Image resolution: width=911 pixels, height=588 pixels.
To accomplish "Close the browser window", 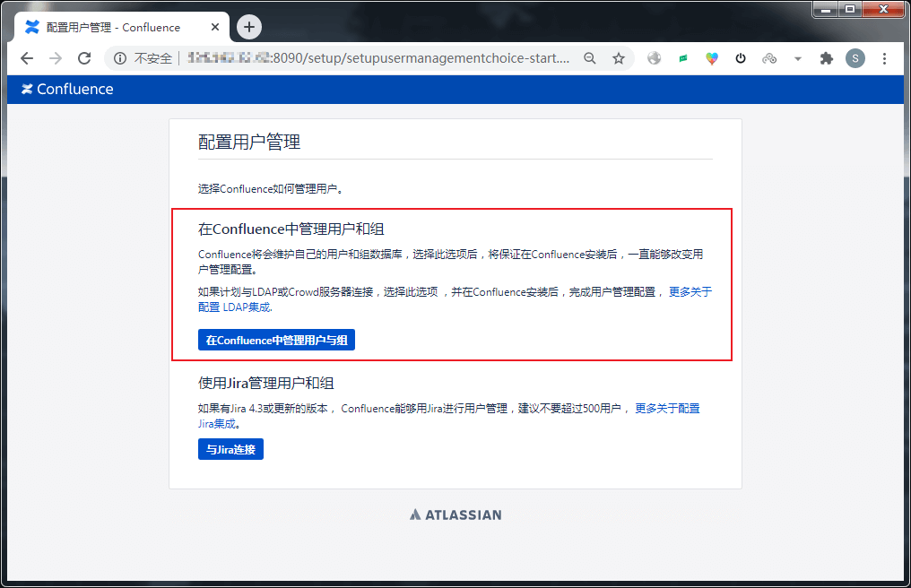I will [883, 9].
